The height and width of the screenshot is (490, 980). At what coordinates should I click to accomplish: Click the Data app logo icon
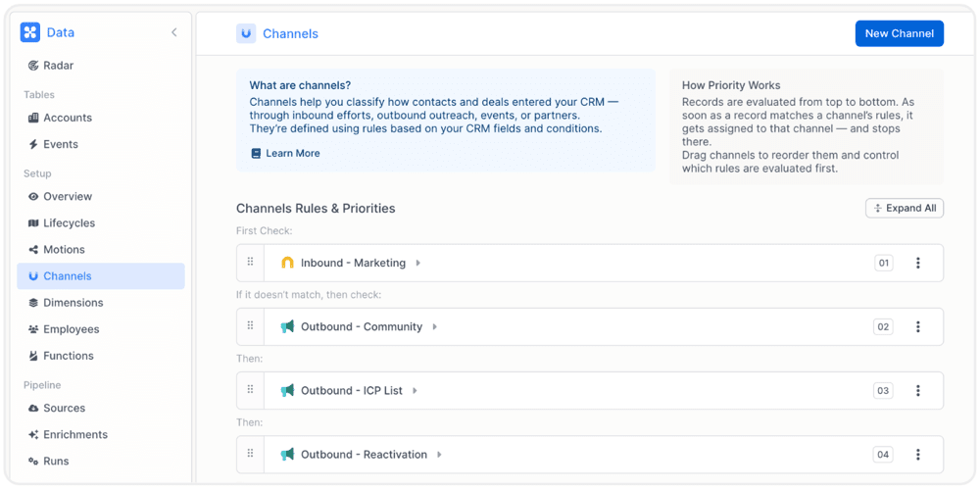click(x=30, y=32)
